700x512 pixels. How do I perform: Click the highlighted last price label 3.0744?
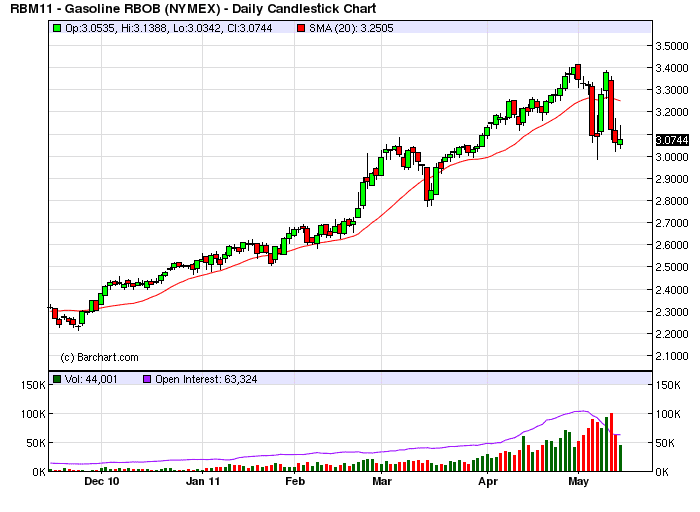(x=672, y=140)
